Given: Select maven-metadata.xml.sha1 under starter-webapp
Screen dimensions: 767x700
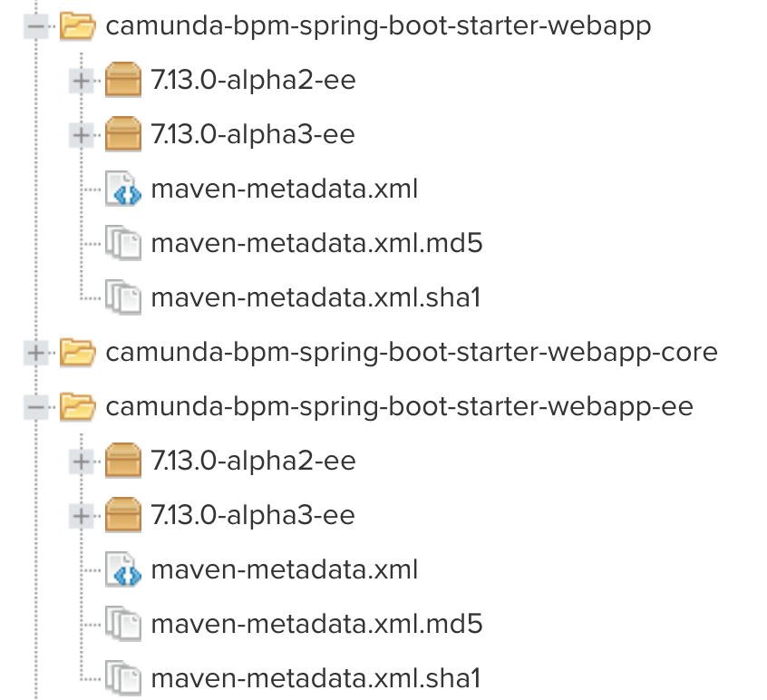Looking at the screenshot, I should pos(315,297).
